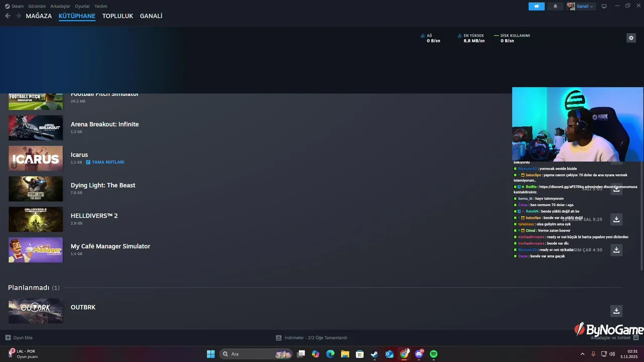Open downloads settings gear icon
Image resolution: width=644 pixels, height=362 pixels.
tap(631, 38)
